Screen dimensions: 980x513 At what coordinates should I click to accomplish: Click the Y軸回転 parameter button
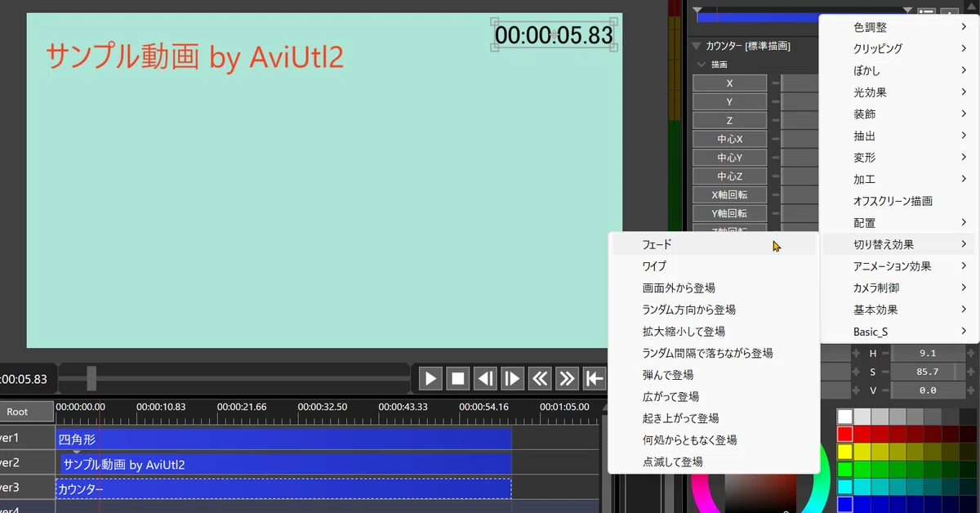(x=729, y=213)
